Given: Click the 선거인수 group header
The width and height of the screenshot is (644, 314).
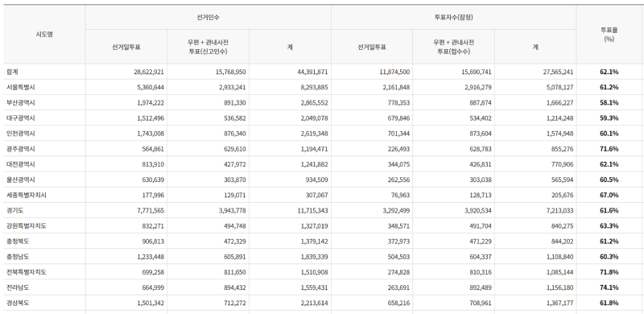Looking at the screenshot, I should pyautogui.click(x=208, y=17).
